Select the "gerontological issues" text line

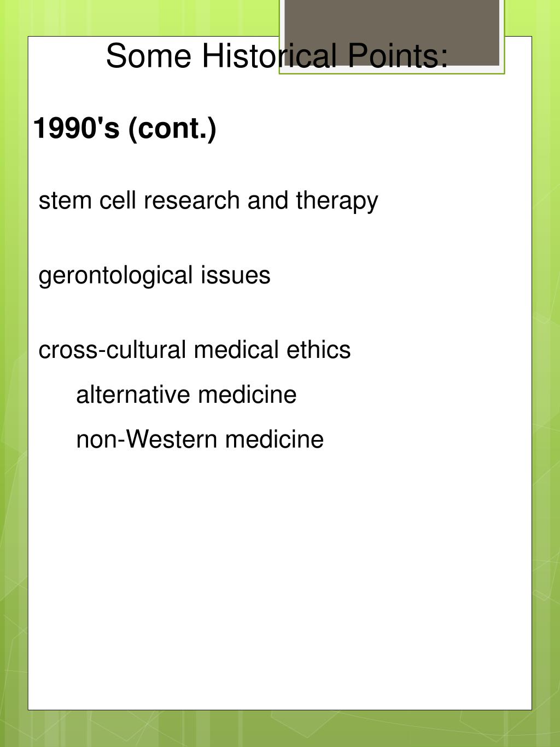pos(154,275)
